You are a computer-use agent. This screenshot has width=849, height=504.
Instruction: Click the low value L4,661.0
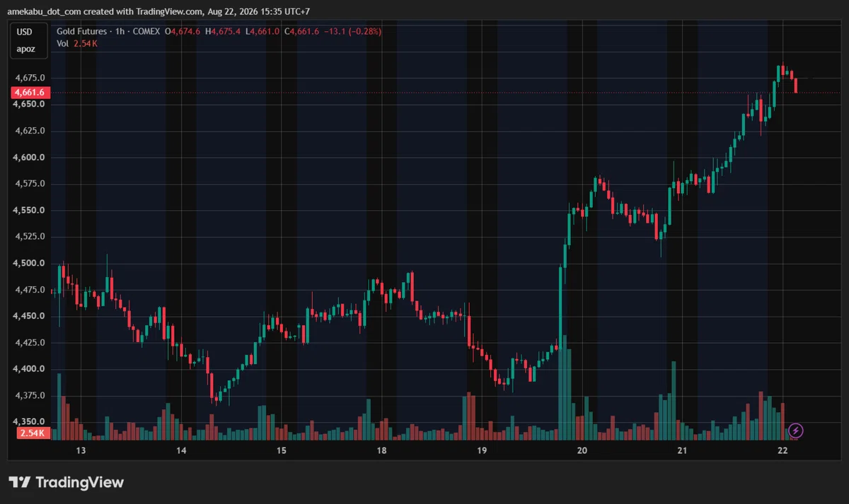click(x=264, y=32)
